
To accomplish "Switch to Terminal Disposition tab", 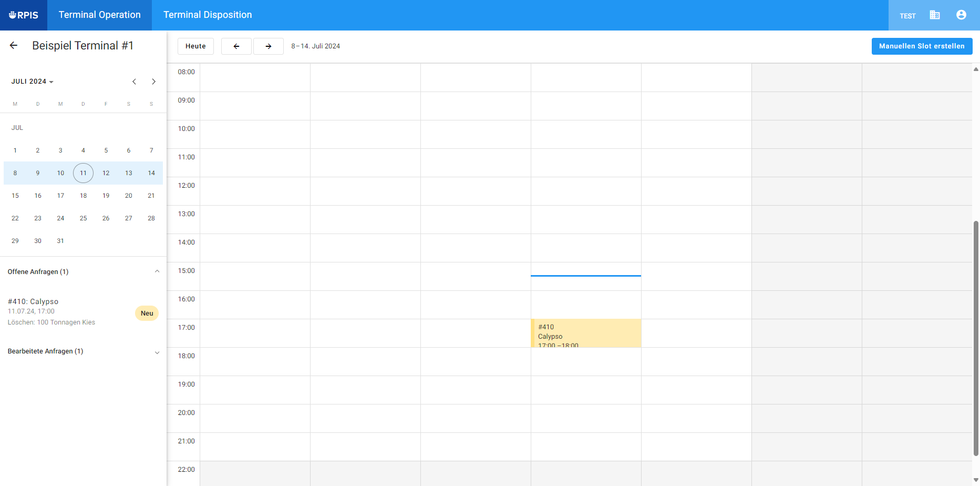I will coord(208,15).
